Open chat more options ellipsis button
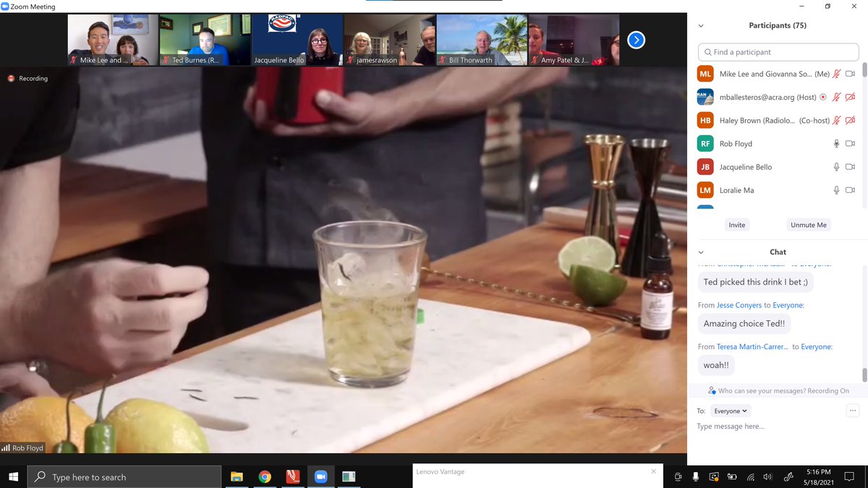This screenshot has height=488, width=868. pos(852,411)
